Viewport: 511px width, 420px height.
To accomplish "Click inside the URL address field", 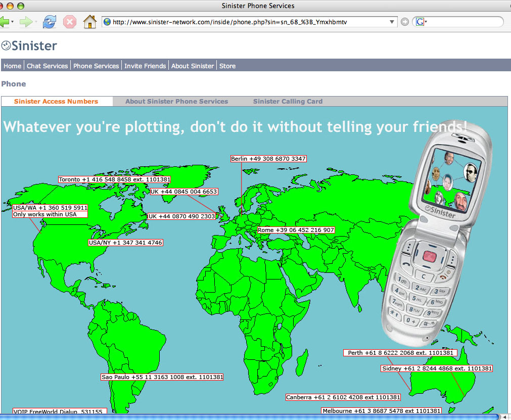I will click(250, 22).
